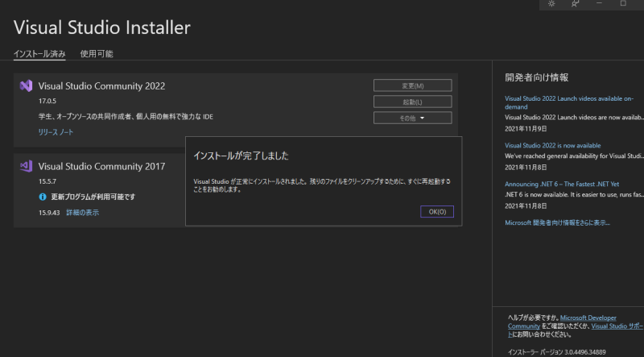
Task: Toggle theme with the sun icon
Action: pos(551,4)
